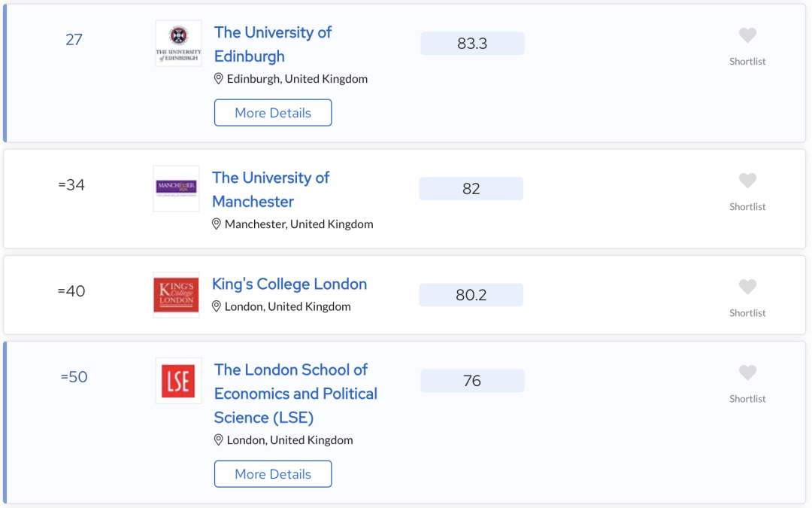
Task: Click the King's College London logo
Action: pyautogui.click(x=176, y=295)
